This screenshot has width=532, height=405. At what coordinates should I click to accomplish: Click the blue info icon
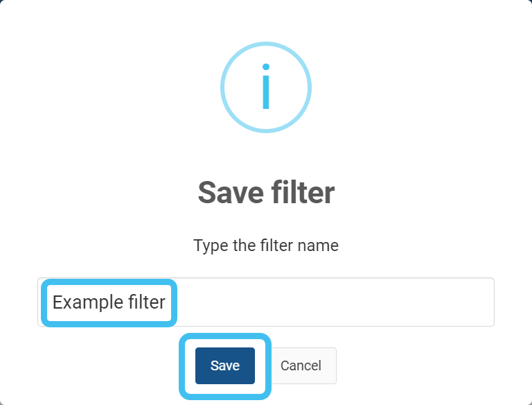pos(266,87)
